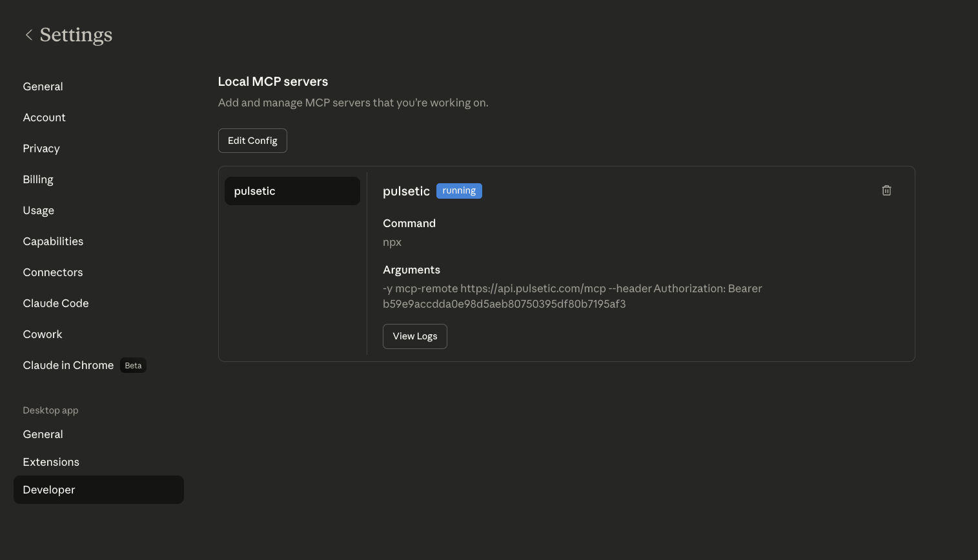
Task: Open Desktop app General settings
Action: (43, 434)
